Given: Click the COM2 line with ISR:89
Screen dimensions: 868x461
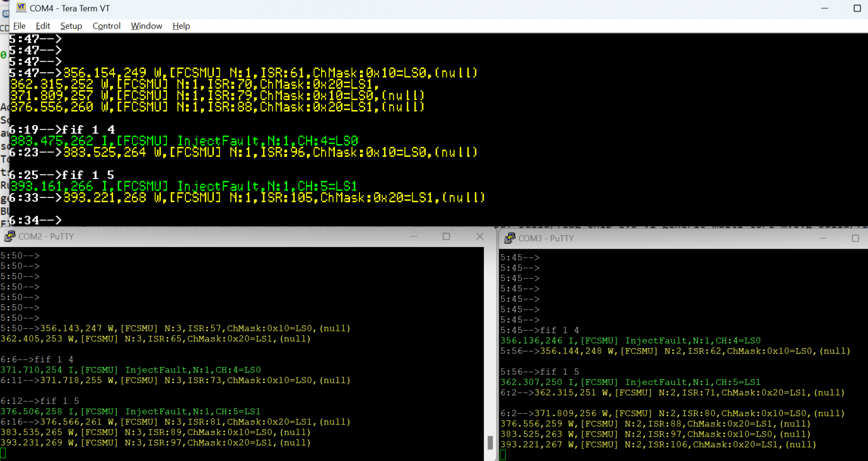Looking at the screenshot, I should point(156,432).
